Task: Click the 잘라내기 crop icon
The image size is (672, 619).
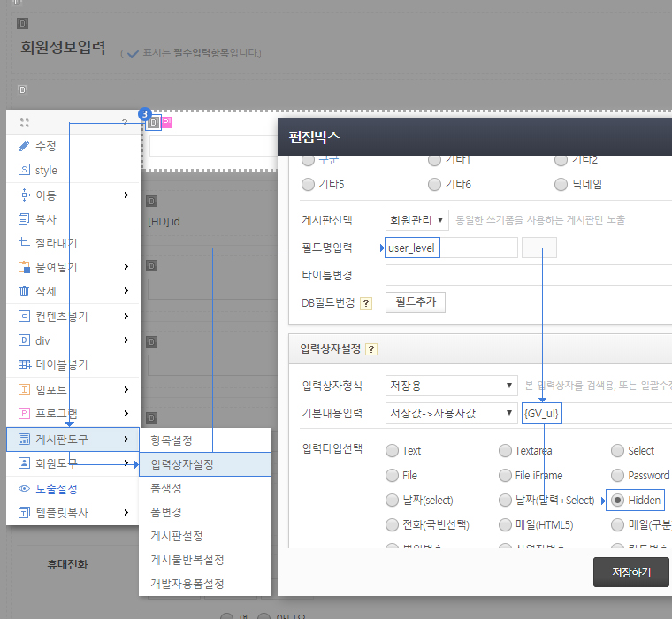Action: (x=24, y=243)
